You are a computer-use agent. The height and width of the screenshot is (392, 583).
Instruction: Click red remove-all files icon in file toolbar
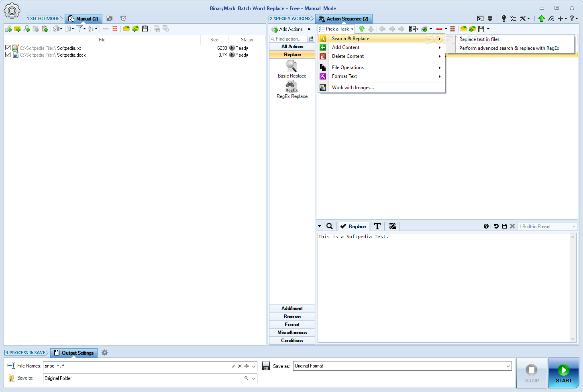(x=115, y=29)
